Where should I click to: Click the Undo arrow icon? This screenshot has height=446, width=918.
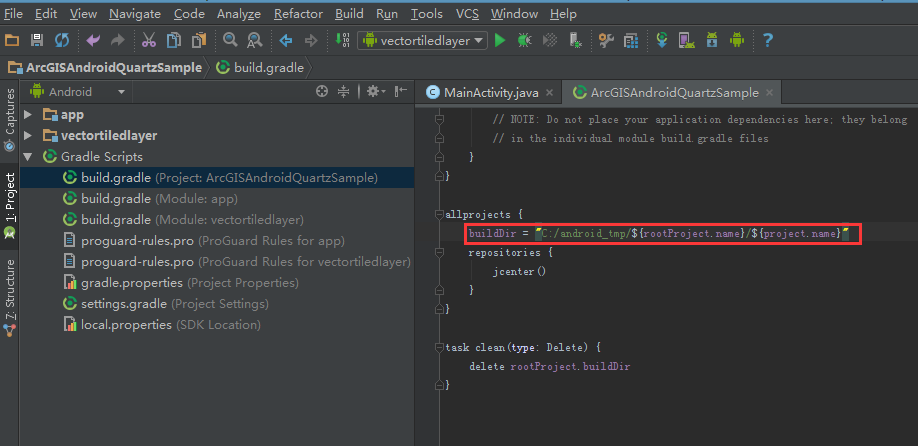pos(93,40)
